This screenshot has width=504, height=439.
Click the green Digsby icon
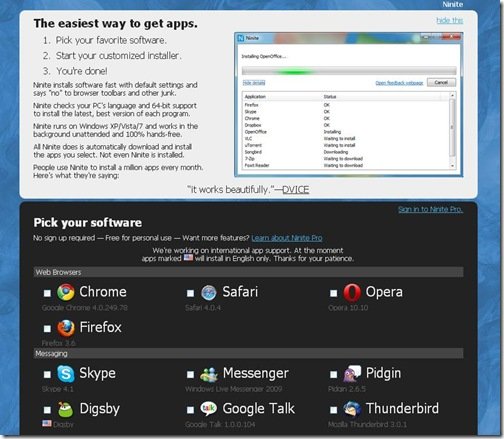[x=66, y=409]
